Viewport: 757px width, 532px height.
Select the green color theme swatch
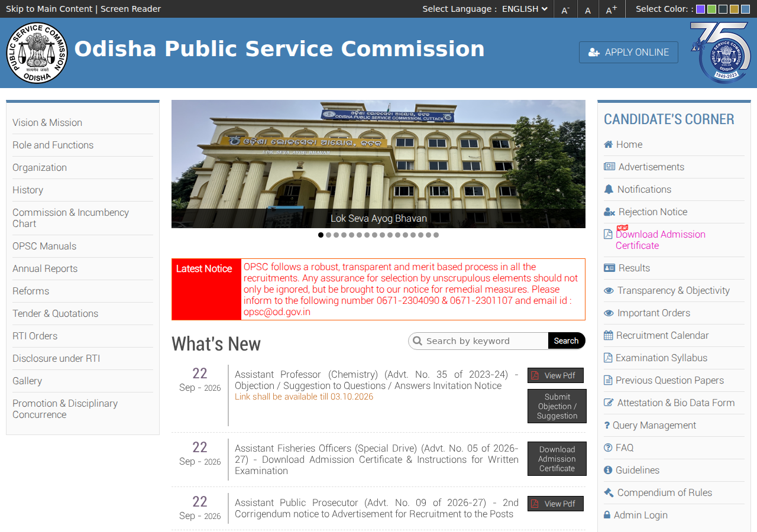[x=711, y=9]
